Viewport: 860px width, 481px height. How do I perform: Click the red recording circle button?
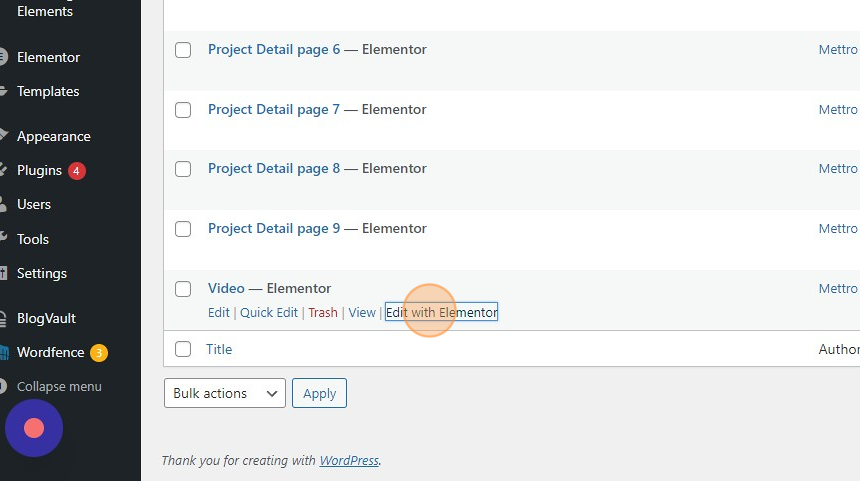coord(34,428)
